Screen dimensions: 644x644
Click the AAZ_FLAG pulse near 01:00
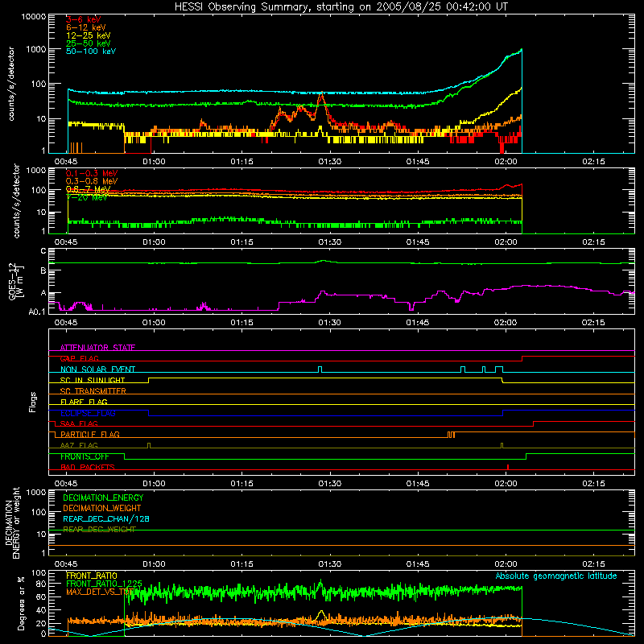[149, 445]
